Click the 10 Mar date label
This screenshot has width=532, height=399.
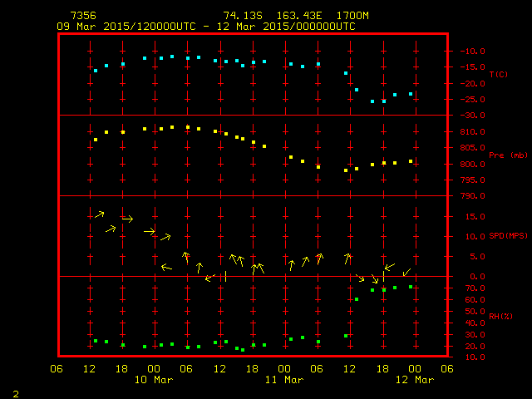154,380
